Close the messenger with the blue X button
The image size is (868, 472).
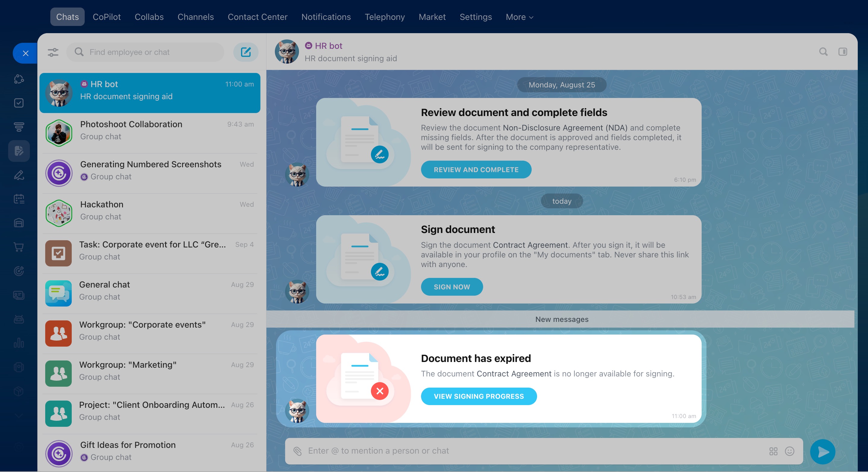(x=26, y=53)
